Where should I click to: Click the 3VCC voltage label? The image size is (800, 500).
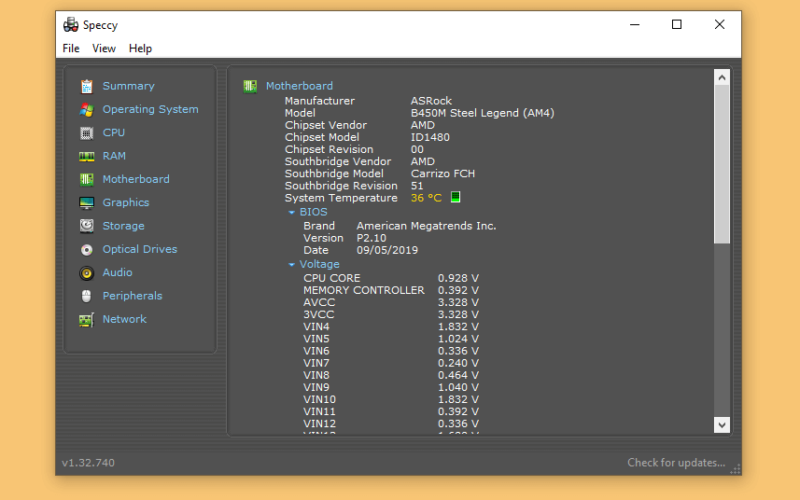pyautogui.click(x=319, y=315)
